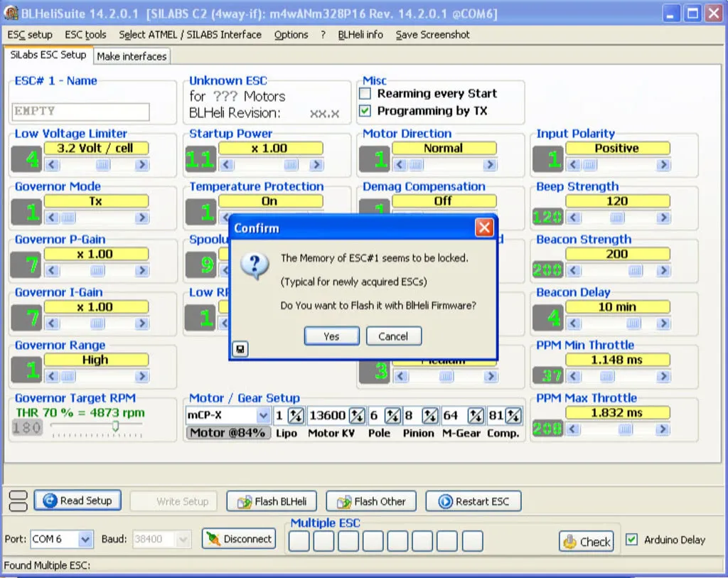Toggle the Arduino Delay checkbox

click(631, 540)
